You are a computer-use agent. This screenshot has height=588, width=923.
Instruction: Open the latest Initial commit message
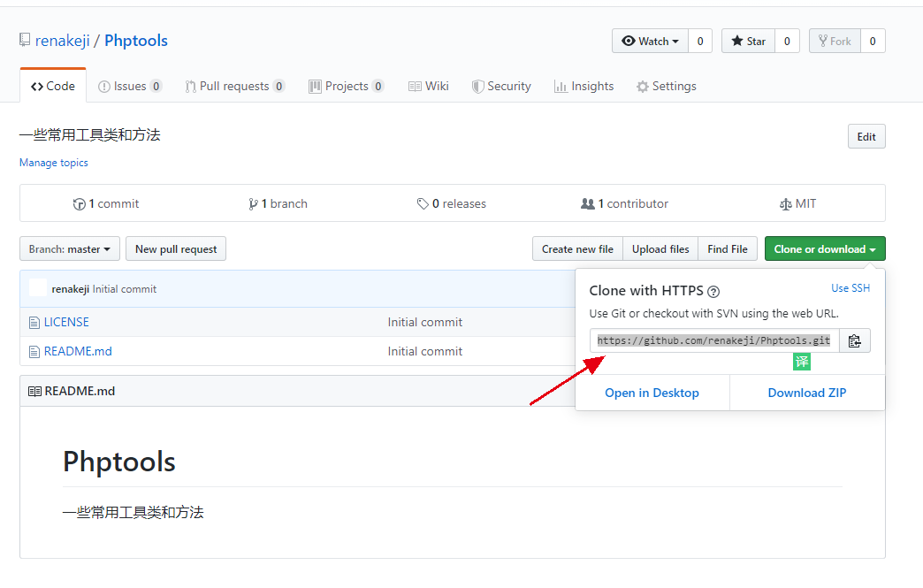pyautogui.click(x=124, y=289)
